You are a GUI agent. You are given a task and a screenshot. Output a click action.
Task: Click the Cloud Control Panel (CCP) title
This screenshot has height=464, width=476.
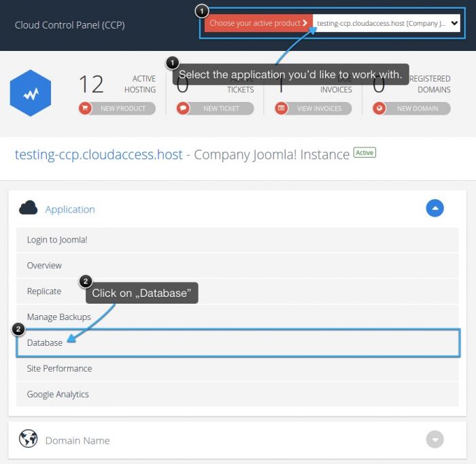pyautogui.click(x=70, y=25)
